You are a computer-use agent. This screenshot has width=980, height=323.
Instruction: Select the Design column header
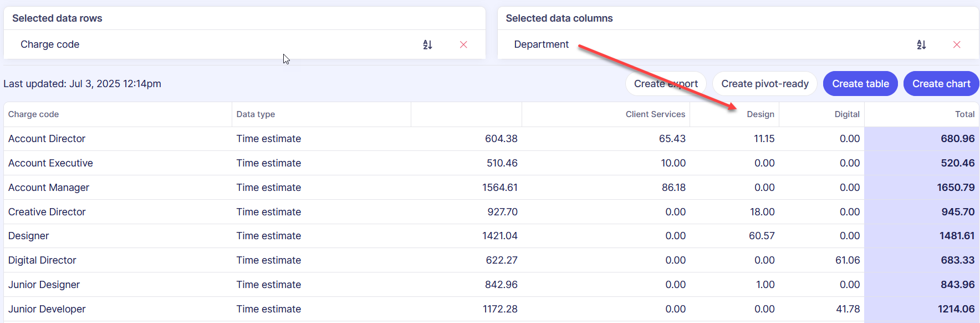pyautogui.click(x=760, y=114)
